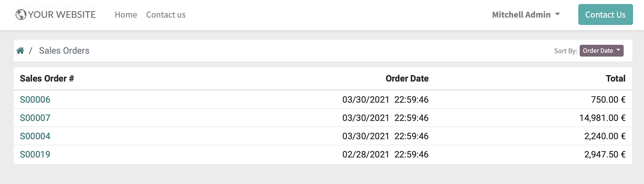644x184 pixels.
Task: Open sales order S00004
Action: [35, 136]
